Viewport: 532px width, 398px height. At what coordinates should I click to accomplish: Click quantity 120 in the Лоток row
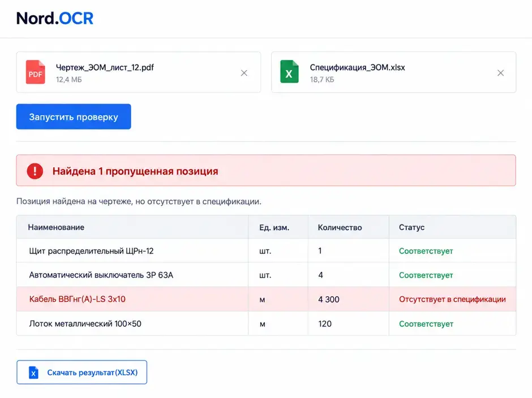point(325,324)
